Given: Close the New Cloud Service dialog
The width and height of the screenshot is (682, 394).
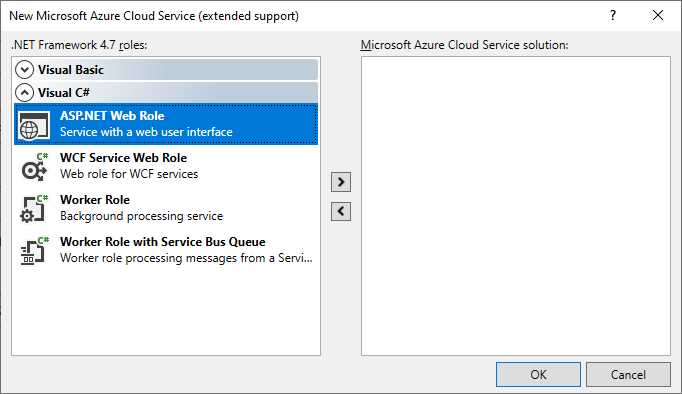Looking at the screenshot, I should coord(658,16).
